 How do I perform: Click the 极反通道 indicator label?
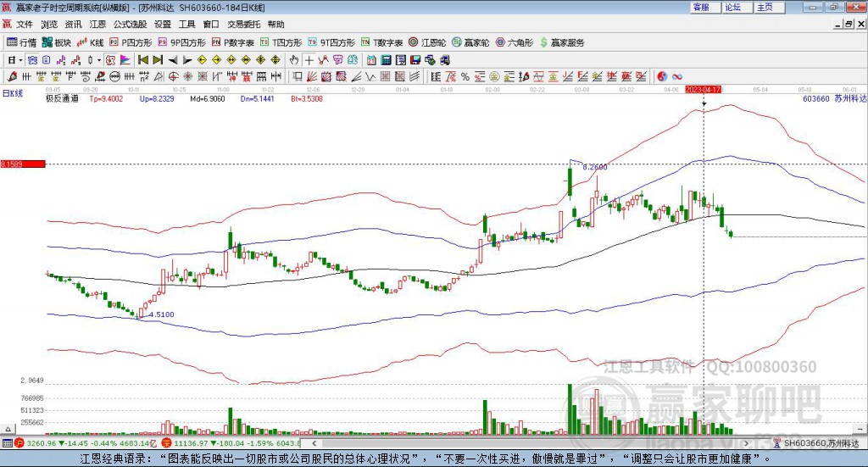[62, 98]
